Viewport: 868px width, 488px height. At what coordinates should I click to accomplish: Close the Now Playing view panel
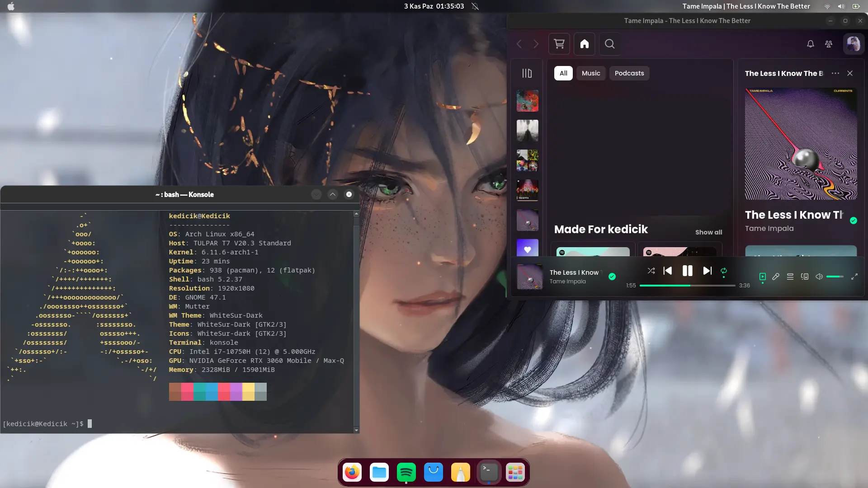coord(850,73)
